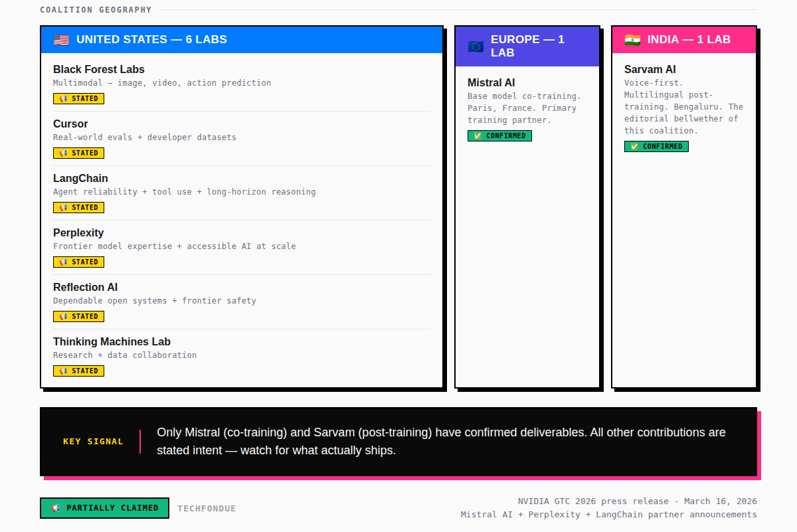Select the Perplexity lab heading
The width and height of the screenshot is (797, 532).
pyautogui.click(x=78, y=232)
